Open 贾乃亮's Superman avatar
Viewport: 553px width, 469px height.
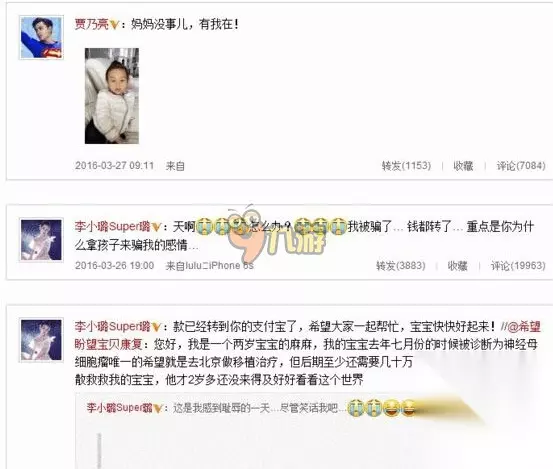(41, 37)
